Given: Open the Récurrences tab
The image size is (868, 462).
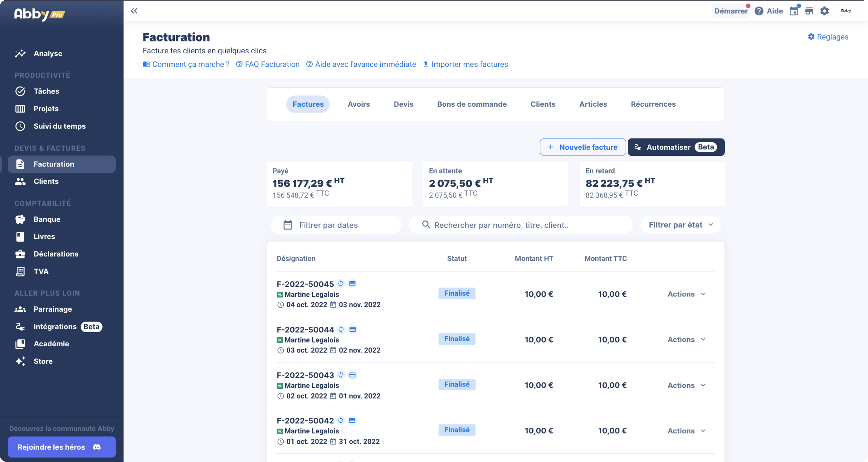Looking at the screenshot, I should (x=653, y=104).
